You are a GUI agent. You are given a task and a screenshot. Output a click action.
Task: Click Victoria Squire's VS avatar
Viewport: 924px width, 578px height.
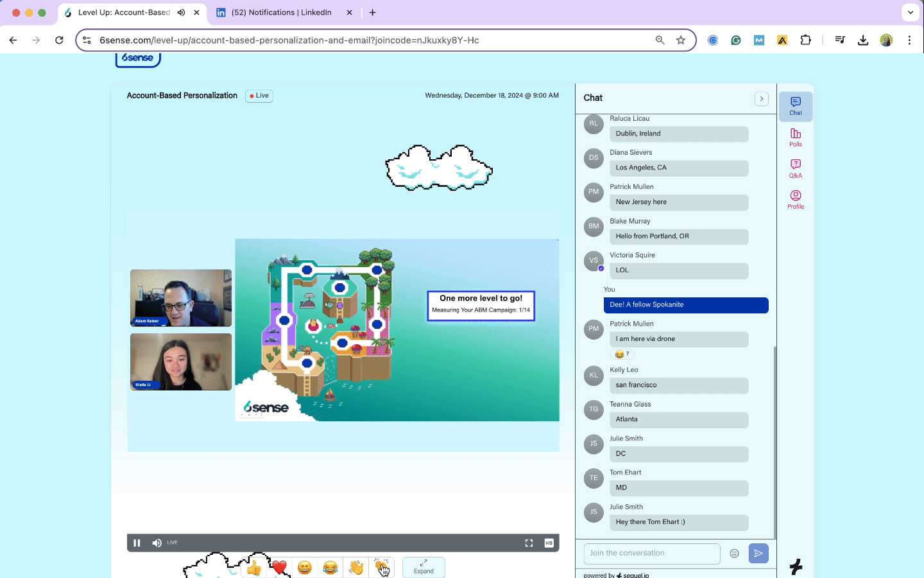click(594, 261)
